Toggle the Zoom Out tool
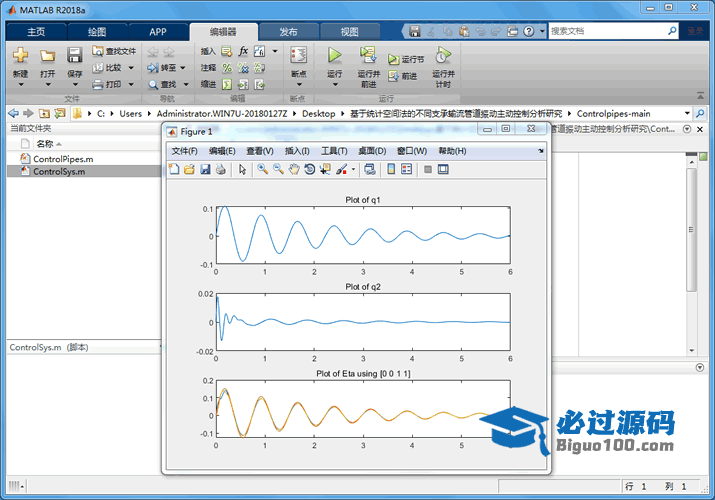 (x=278, y=170)
